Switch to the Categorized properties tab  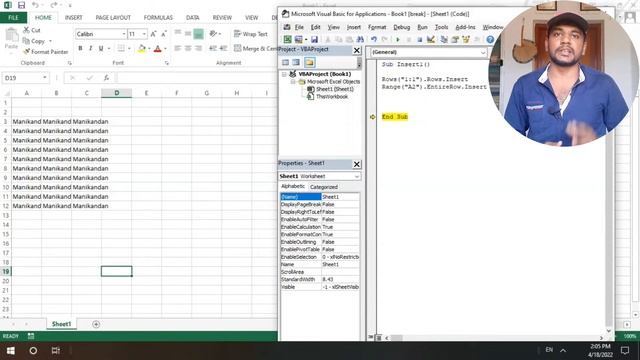pos(324,187)
